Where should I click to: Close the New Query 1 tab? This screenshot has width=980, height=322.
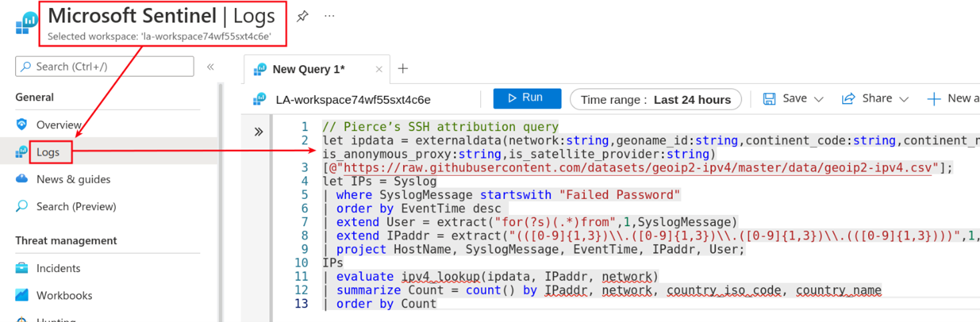379,69
